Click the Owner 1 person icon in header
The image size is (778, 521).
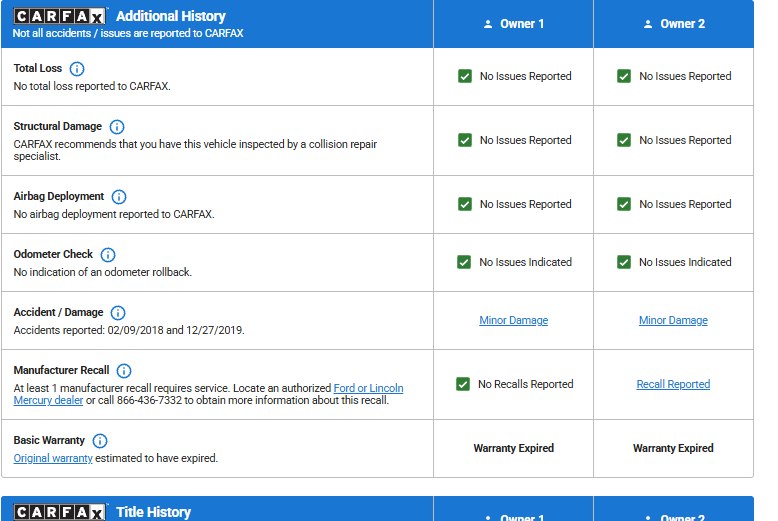pyautogui.click(x=488, y=24)
